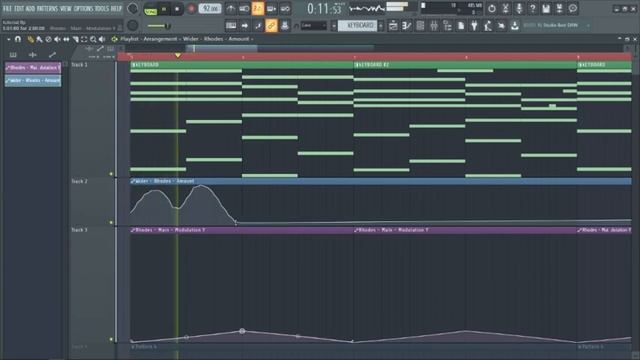Click the multilink to controllers icon
Screen dimensions: 640x360
285,26
